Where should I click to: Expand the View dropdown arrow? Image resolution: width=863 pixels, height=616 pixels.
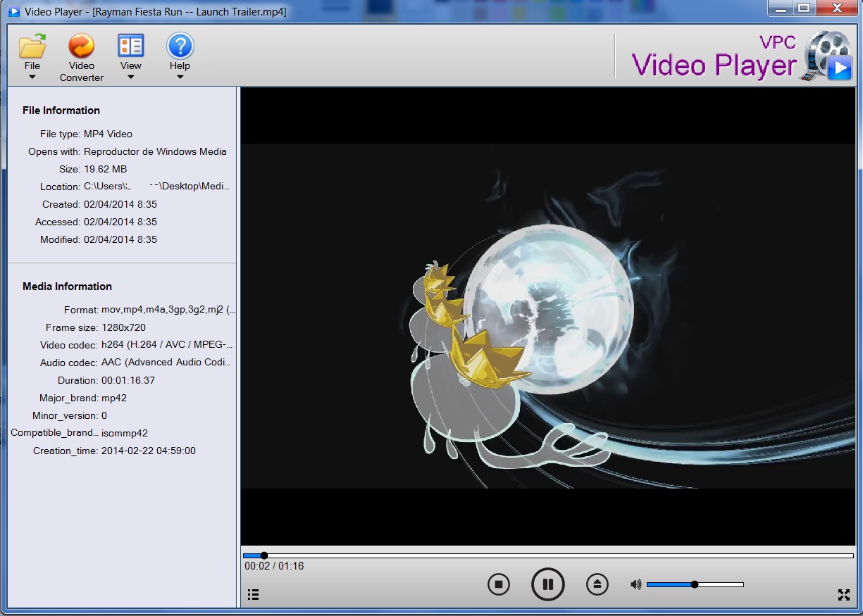[x=130, y=77]
